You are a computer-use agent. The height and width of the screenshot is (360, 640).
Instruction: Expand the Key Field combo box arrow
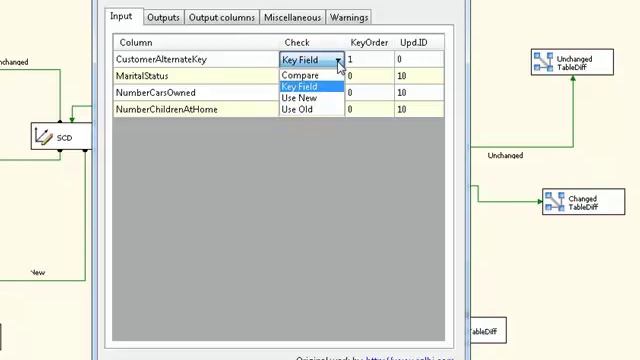pos(338,60)
